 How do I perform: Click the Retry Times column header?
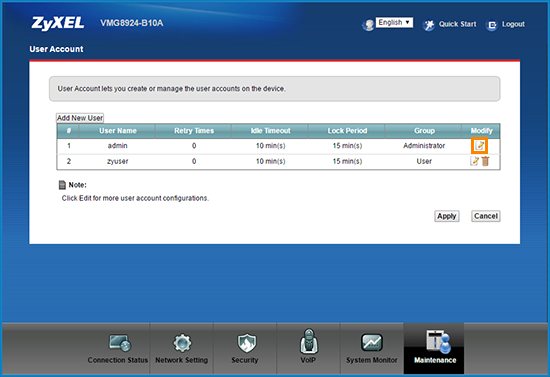click(x=194, y=131)
